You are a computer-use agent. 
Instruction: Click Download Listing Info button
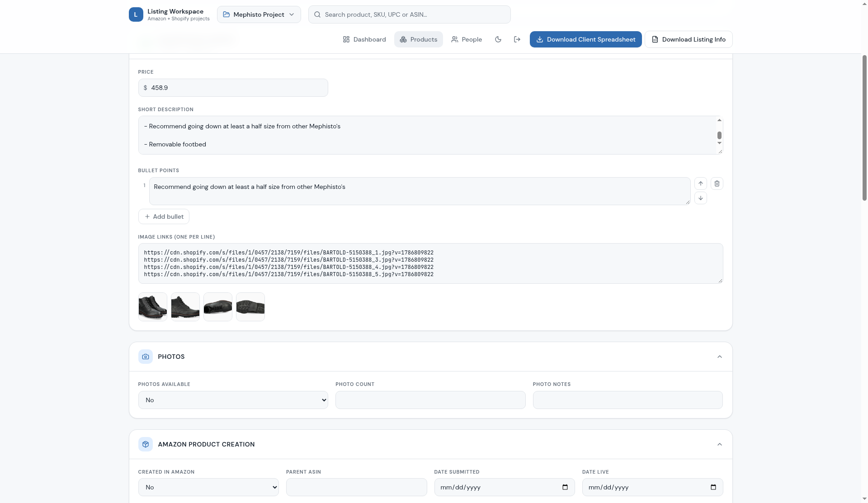tap(689, 39)
